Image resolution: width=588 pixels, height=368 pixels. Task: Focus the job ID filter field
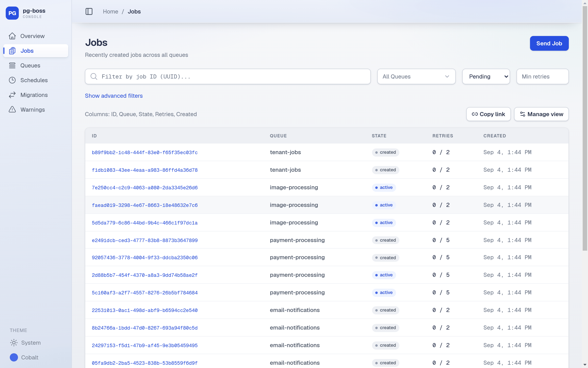[x=228, y=76]
